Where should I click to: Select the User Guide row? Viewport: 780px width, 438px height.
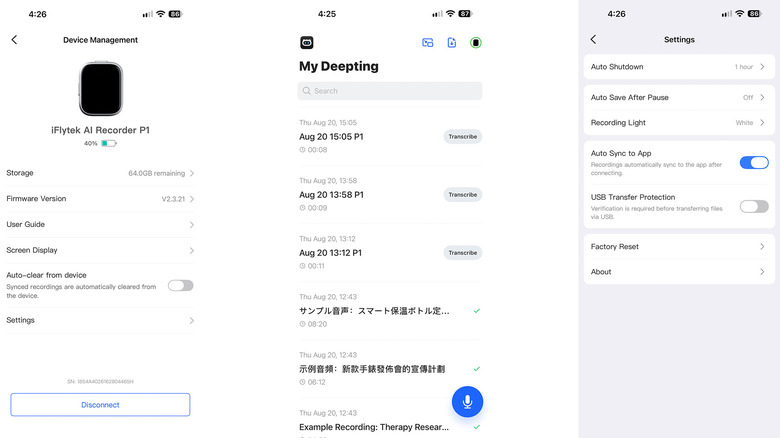[x=100, y=224]
